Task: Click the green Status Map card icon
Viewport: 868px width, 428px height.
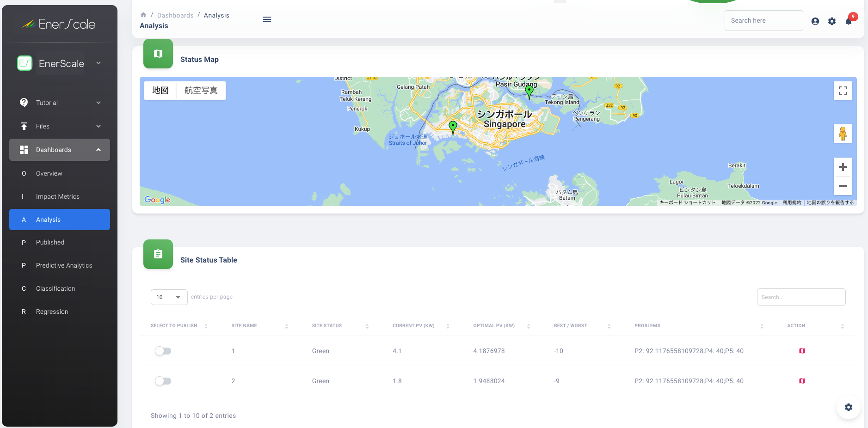Action: (158, 54)
